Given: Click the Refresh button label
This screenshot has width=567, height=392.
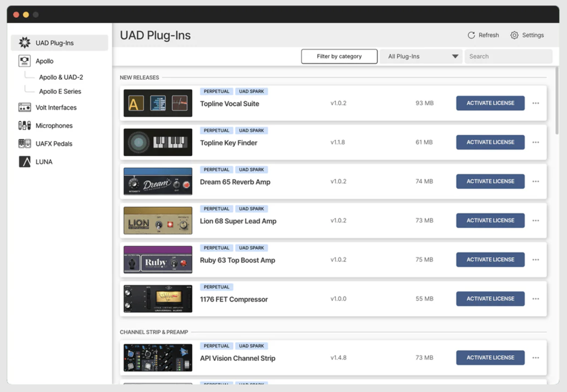Looking at the screenshot, I should click(489, 35).
